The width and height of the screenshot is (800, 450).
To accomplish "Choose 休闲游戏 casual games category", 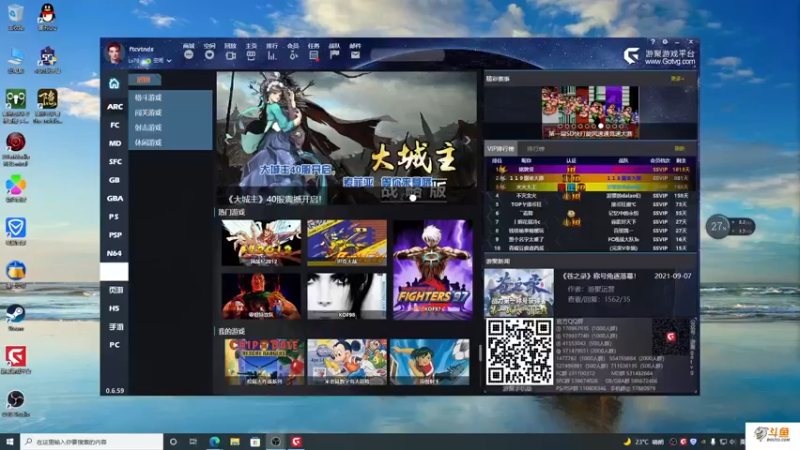I will click(x=148, y=142).
